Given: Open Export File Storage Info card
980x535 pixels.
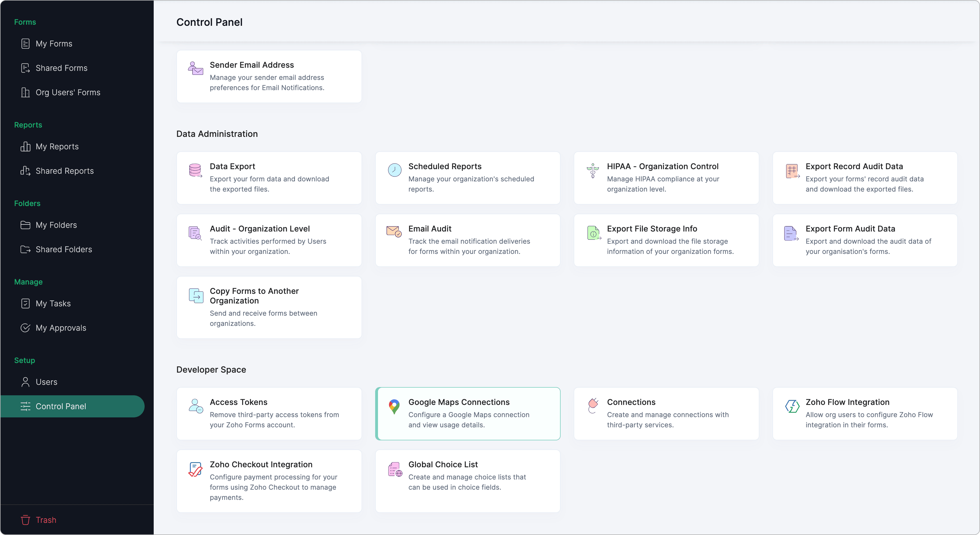Looking at the screenshot, I should point(666,240).
